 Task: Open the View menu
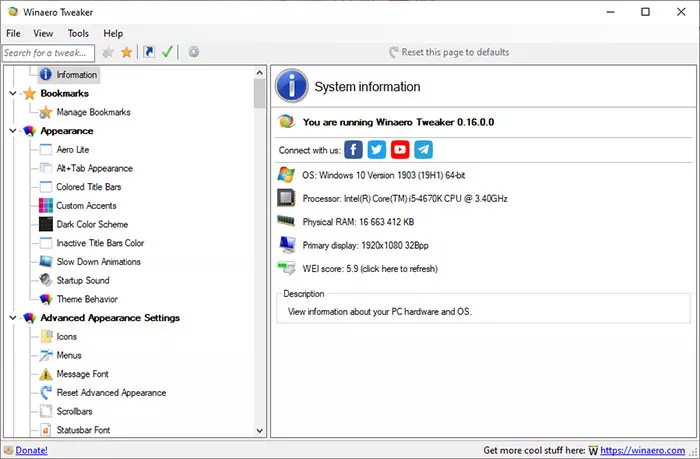[43, 33]
